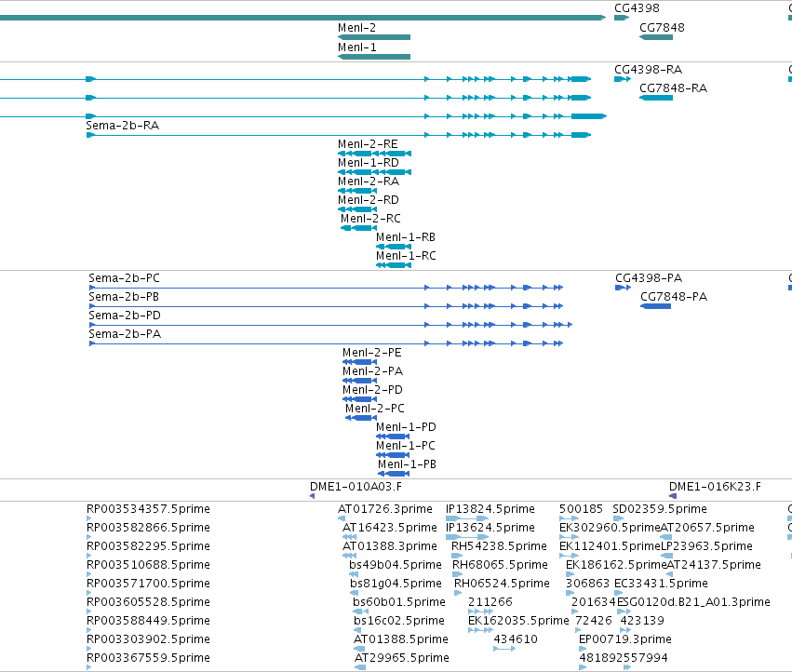792x672 pixels.
Task: Select EST LP23963.5prime
Action: tap(706, 546)
